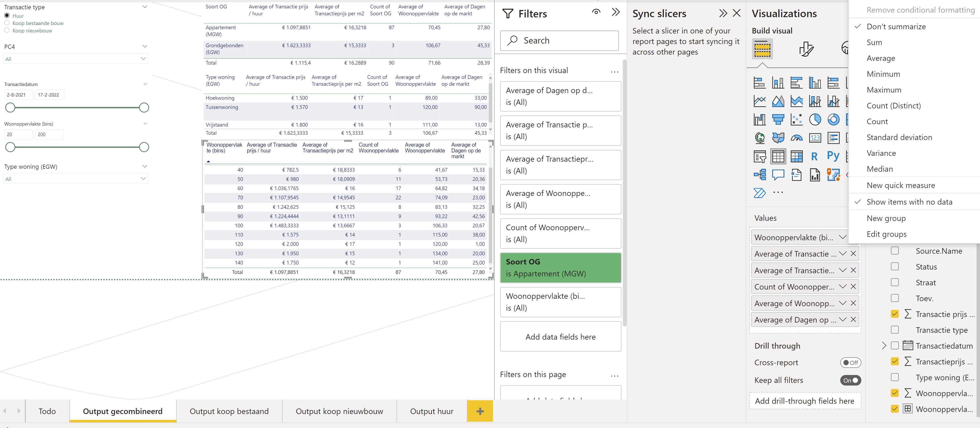Select the Donut chart visual
Viewport: 980px width, 428px height.
pos(833,119)
